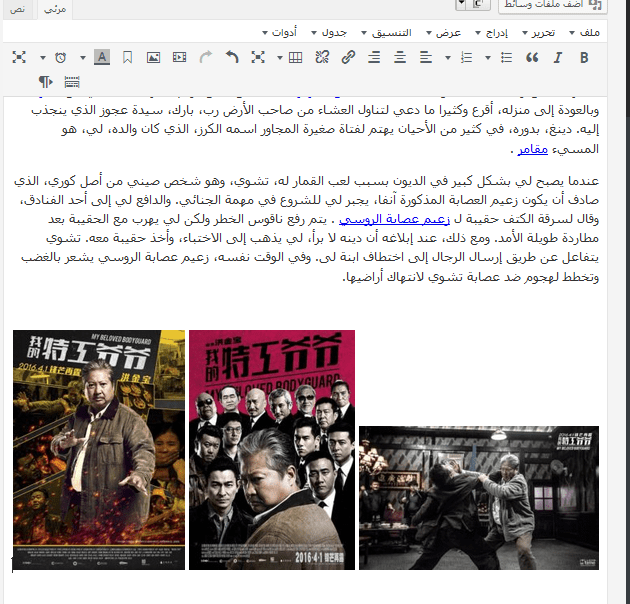Click the fullscreen icon beside the clock arrow
630x604 pixels.
click(19, 57)
